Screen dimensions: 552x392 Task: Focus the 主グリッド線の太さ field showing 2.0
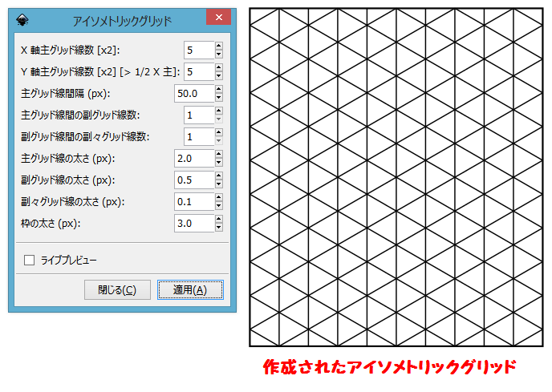(x=193, y=159)
